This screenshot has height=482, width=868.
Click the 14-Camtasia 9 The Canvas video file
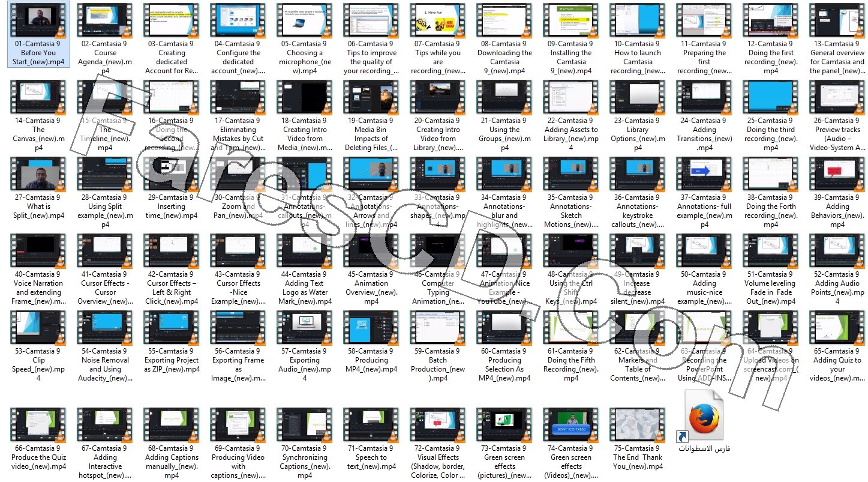[38, 115]
